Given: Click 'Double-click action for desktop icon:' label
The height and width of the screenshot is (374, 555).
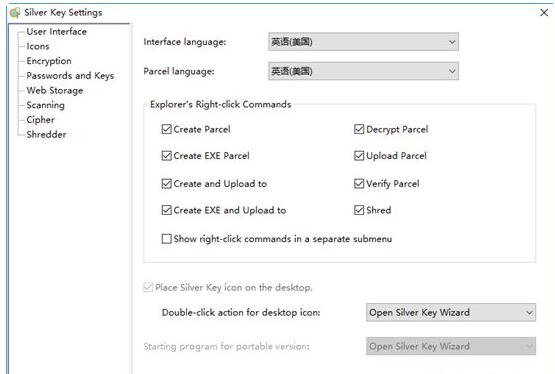Looking at the screenshot, I should pyautogui.click(x=241, y=313).
